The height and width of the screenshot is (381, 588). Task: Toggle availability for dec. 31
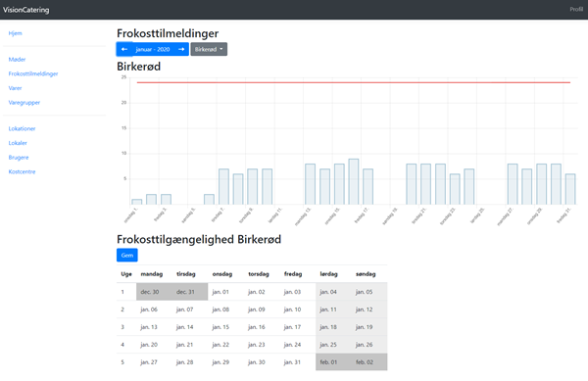(x=190, y=292)
